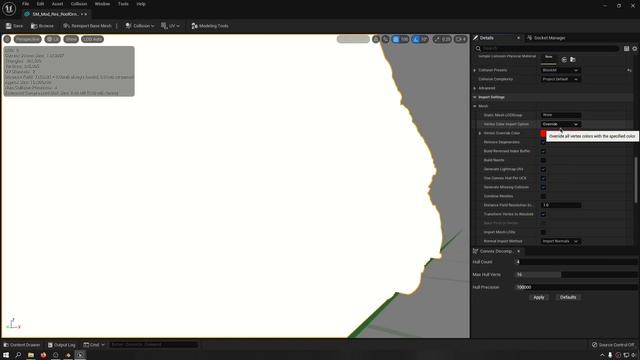This screenshot has width=640, height=360.
Task: Expand Collision Presets row arrow
Action: 475,70
